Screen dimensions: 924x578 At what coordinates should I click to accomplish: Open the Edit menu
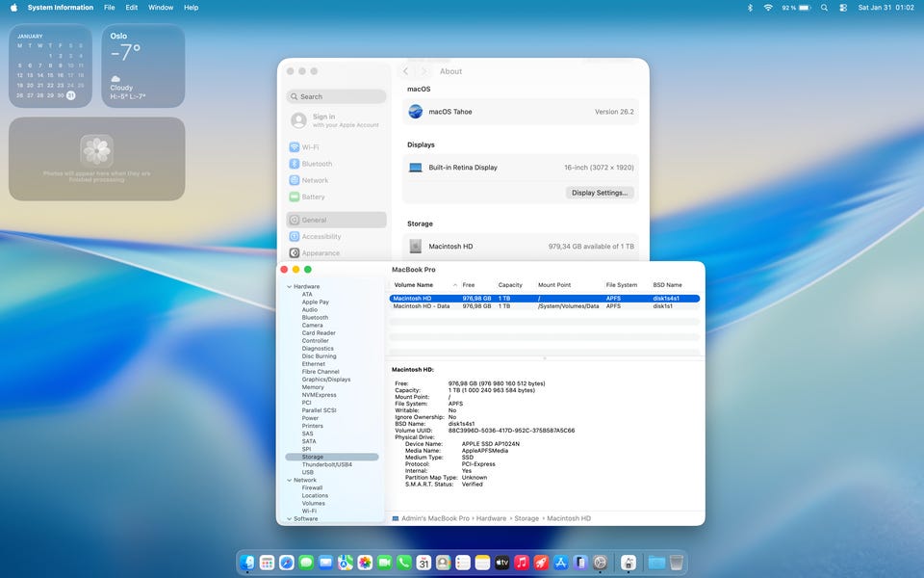[131, 8]
